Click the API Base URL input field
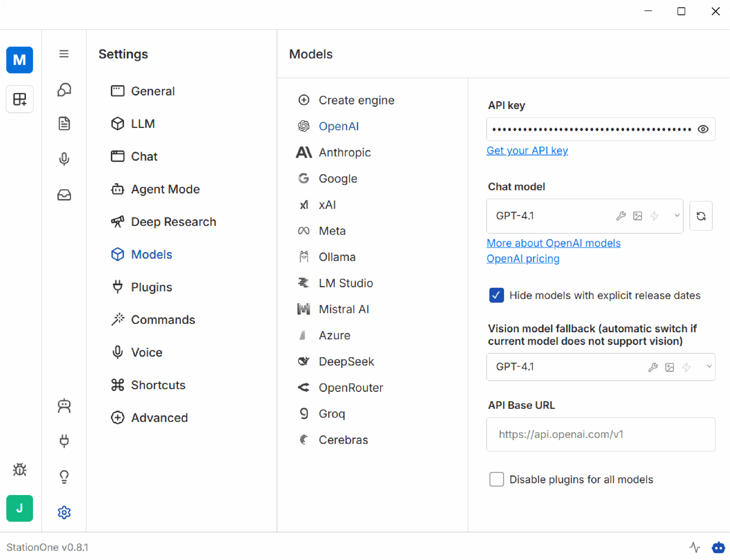Image resolution: width=730 pixels, height=560 pixels. coord(600,434)
